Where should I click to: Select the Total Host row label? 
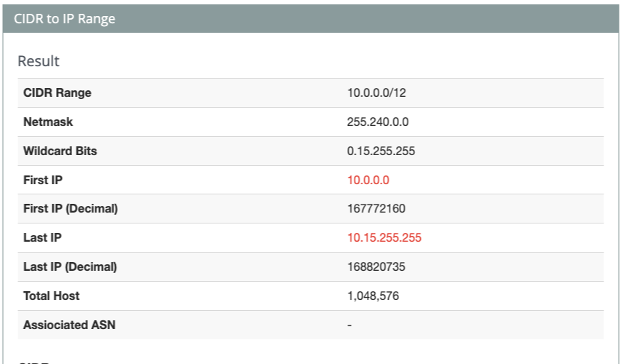point(52,296)
